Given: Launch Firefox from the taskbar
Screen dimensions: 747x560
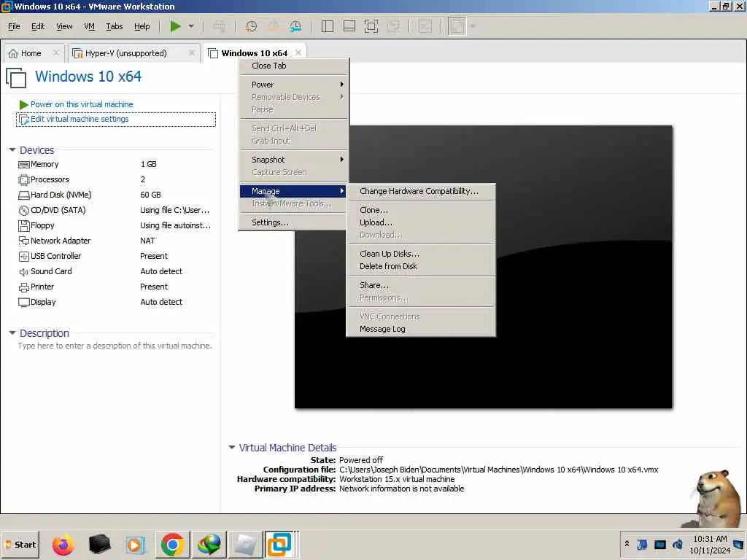Looking at the screenshot, I should pos(63,544).
